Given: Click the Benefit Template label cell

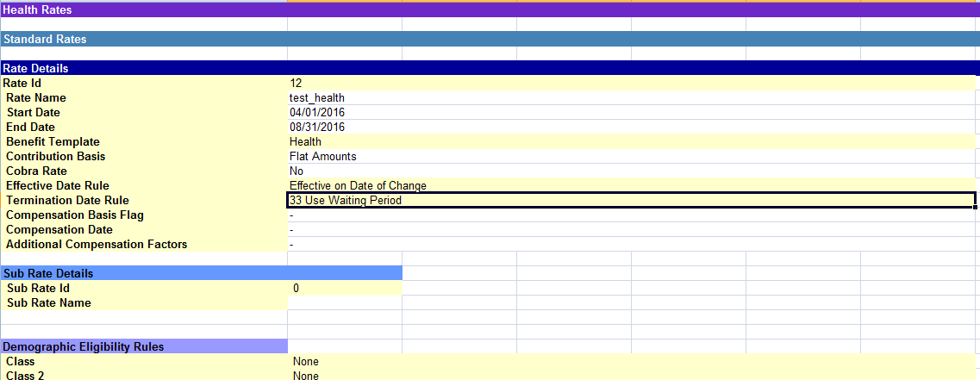Looking at the screenshot, I should 144,142.
